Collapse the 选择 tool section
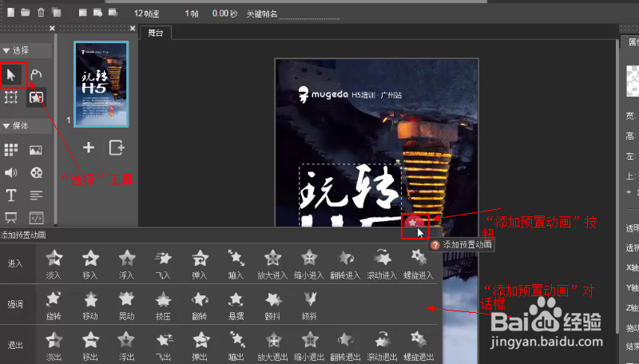639x364 pixels. tap(6, 50)
